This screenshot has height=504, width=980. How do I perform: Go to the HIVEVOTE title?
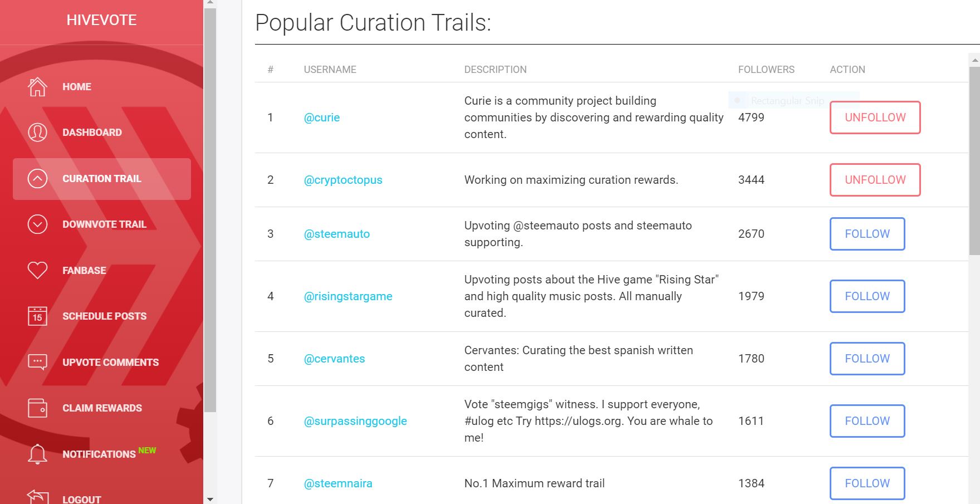point(101,20)
